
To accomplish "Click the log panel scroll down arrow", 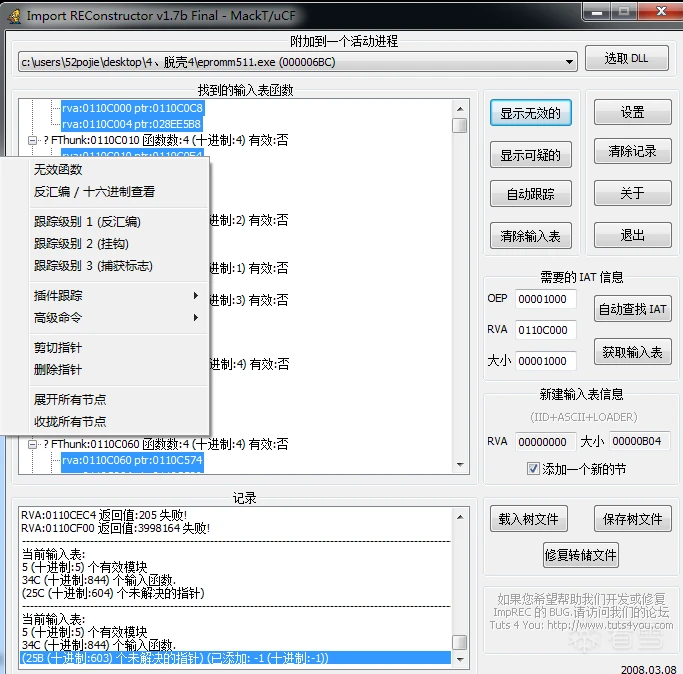I will point(460,660).
